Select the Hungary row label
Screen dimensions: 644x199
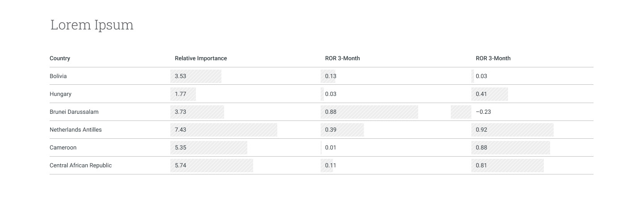[x=60, y=94]
